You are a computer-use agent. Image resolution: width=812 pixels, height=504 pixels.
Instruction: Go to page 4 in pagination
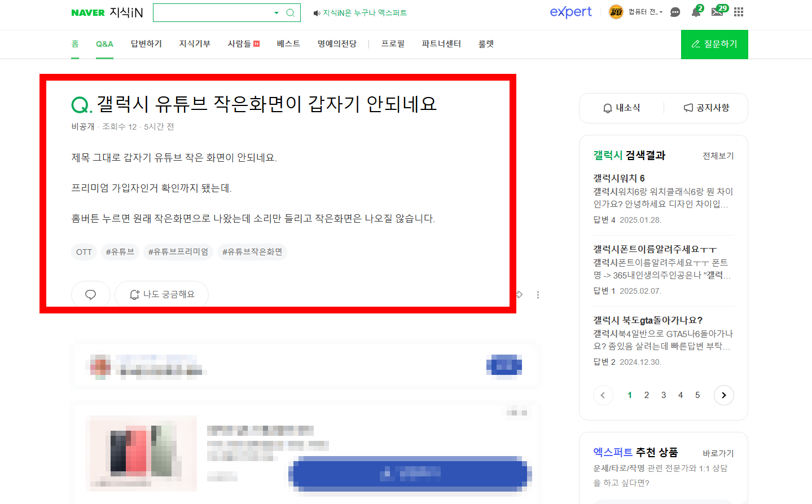tap(681, 395)
